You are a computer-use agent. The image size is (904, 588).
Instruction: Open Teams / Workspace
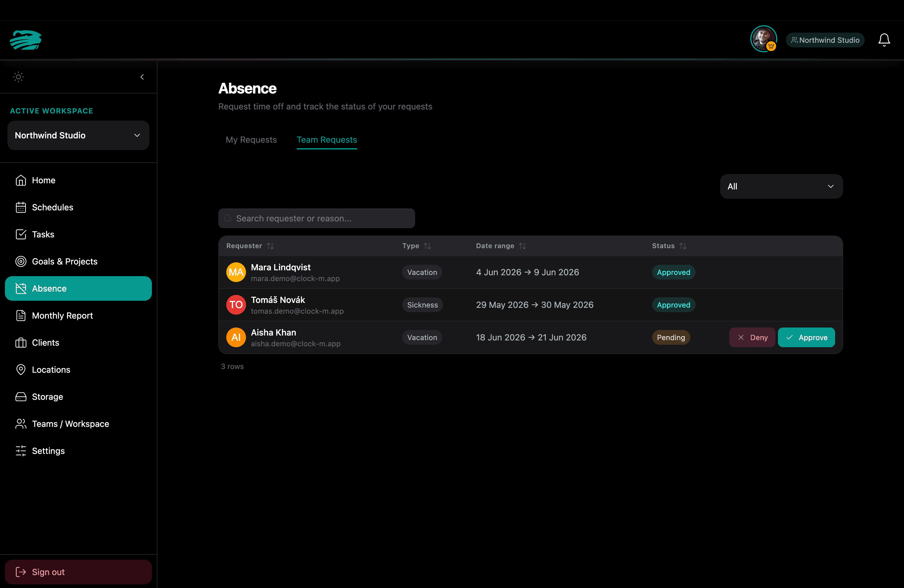coord(78,424)
